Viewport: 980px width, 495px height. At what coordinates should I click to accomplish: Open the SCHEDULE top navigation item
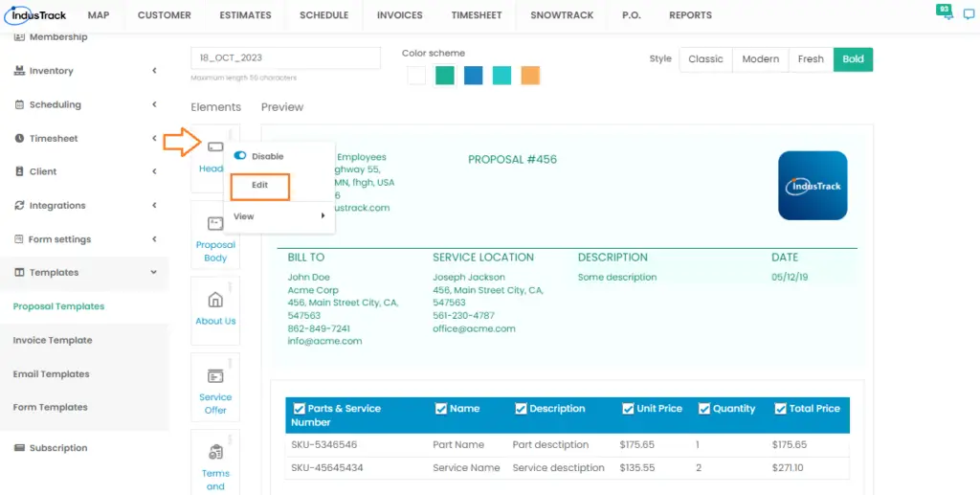(323, 15)
